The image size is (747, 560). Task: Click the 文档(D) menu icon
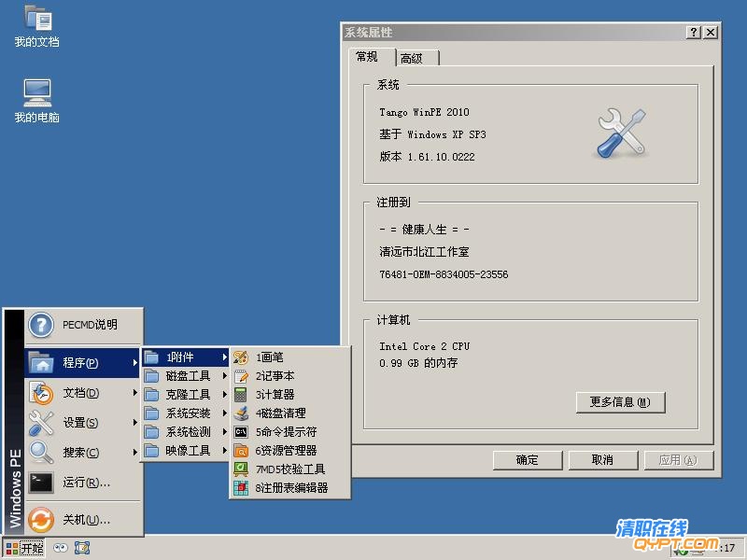[41, 393]
